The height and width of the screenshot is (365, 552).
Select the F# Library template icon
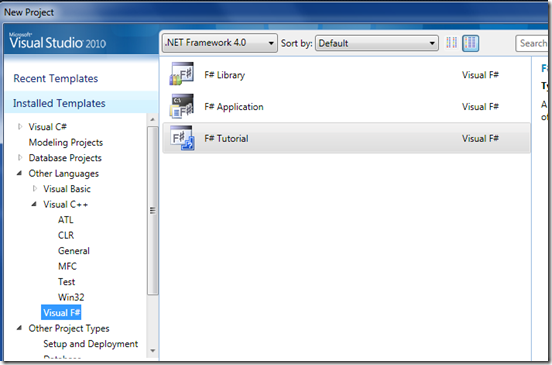(x=182, y=74)
